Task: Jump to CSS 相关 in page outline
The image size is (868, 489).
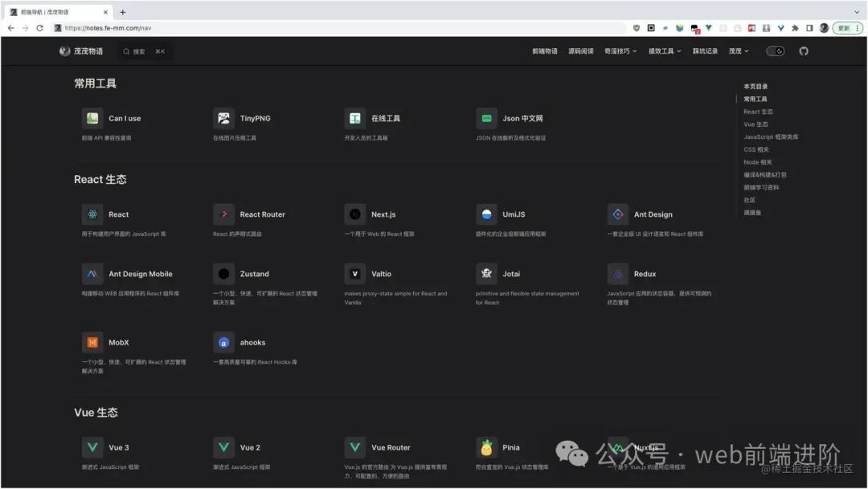Action: tap(756, 150)
